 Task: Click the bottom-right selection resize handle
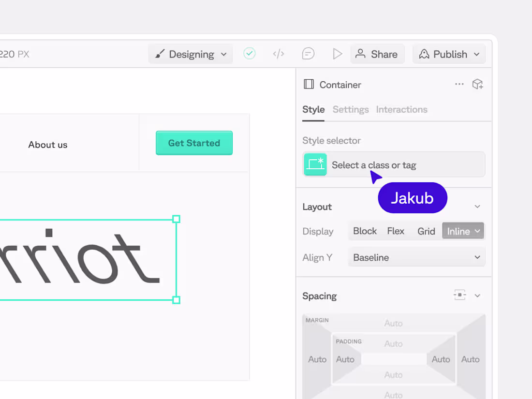[x=176, y=300]
